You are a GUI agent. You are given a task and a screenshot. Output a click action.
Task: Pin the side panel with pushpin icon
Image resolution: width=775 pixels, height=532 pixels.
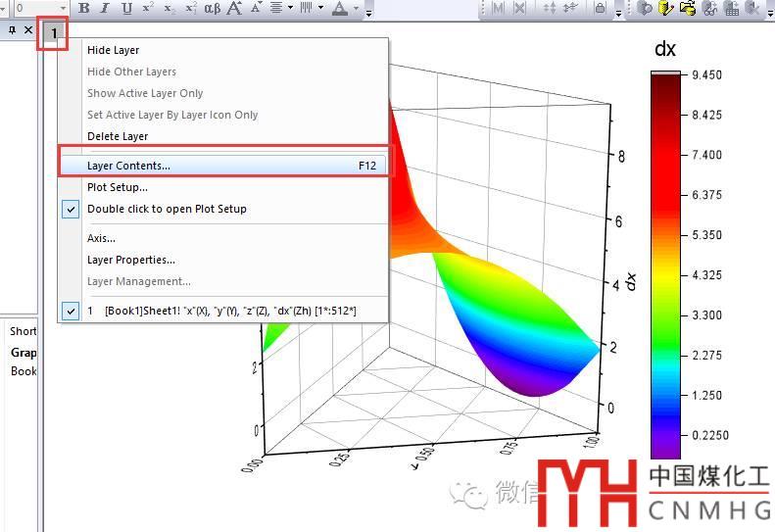(x=13, y=30)
